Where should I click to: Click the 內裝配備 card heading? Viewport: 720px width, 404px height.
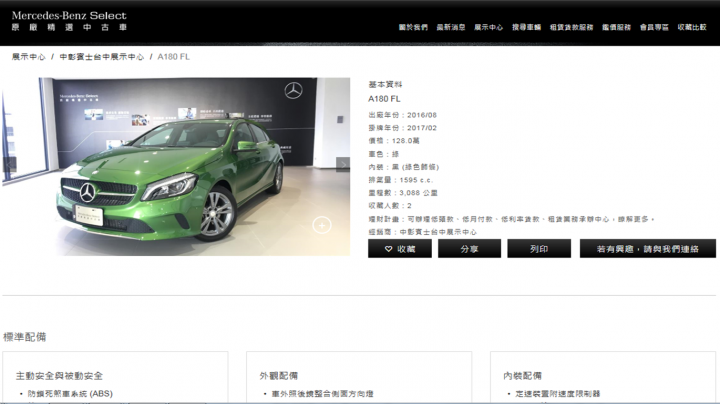click(523, 376)
